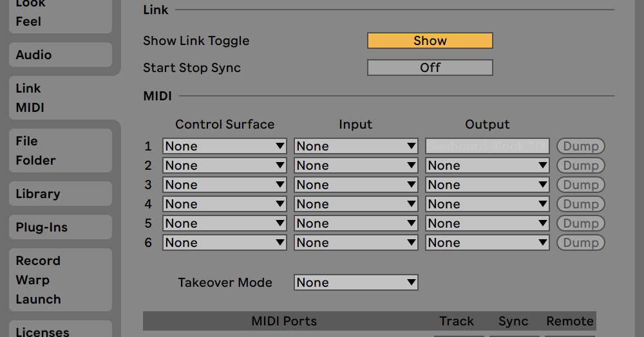Open the Record Warp Launch tab

click(60, 280)
